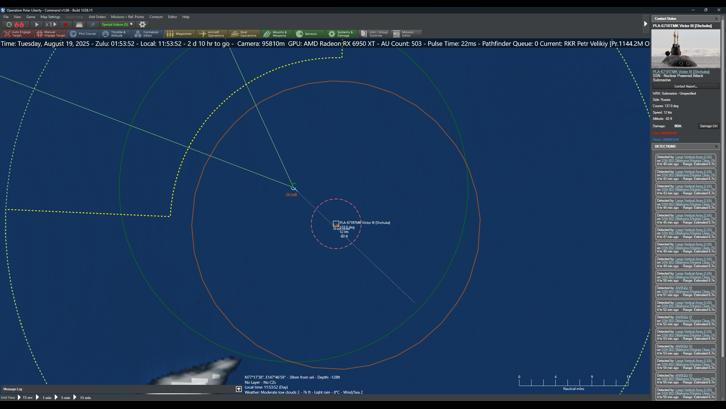Click the Manual Engage Target button
Viewport: 726px width, 409px height.
coord(50,34)
